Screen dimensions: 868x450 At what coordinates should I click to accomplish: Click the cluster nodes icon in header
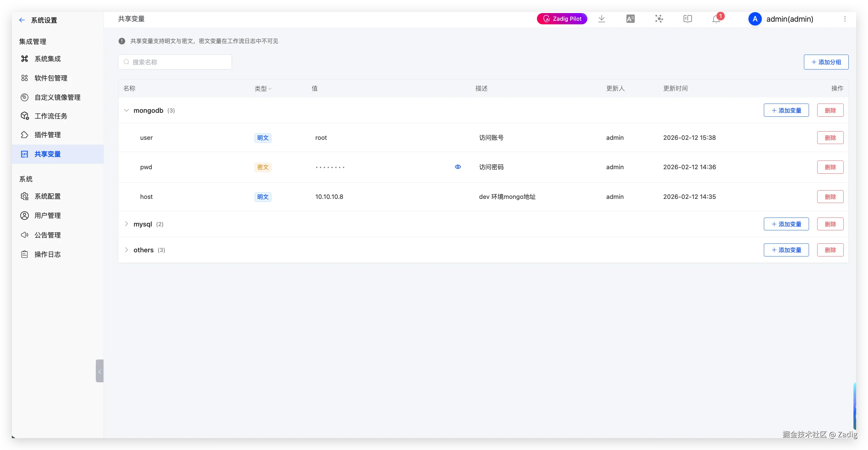pos(659,19)
